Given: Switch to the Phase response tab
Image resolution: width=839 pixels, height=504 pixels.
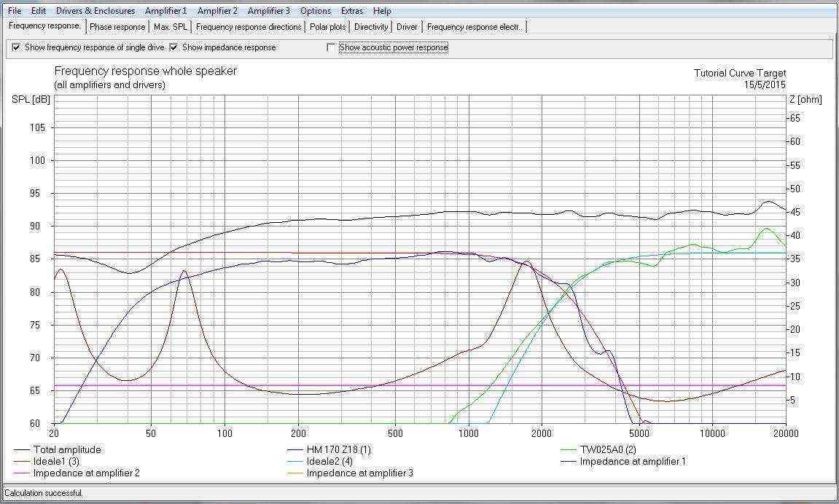Looking at the screenshot, I should (x=117, y=27).
